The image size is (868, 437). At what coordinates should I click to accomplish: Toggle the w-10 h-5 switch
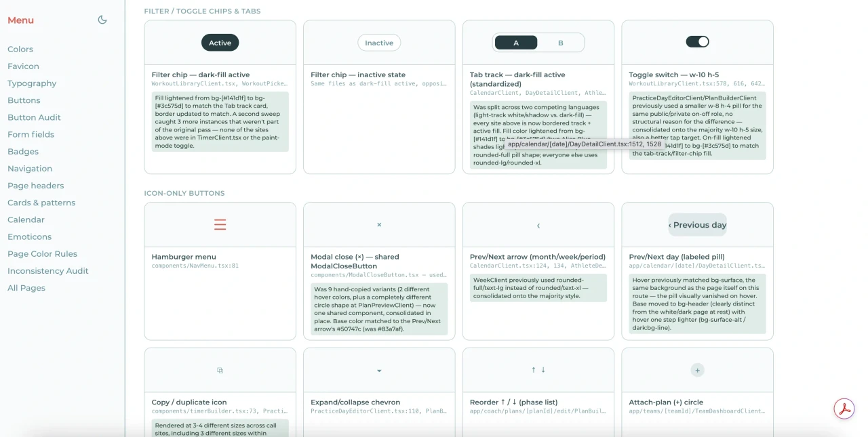(697, 42)
